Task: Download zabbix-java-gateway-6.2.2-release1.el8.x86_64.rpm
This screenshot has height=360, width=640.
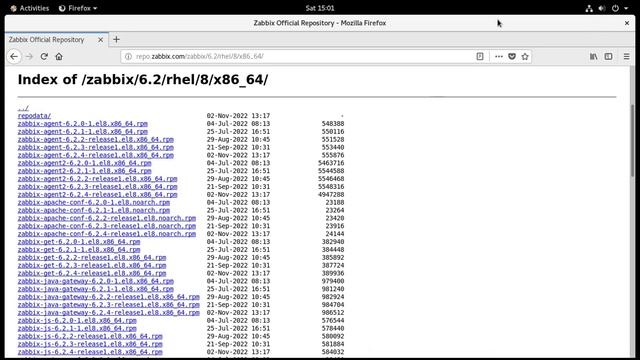Action: point(109,297)
